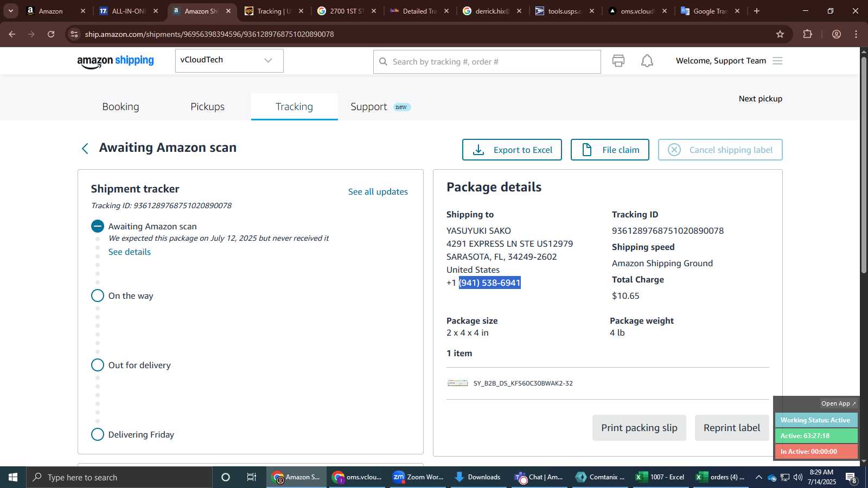The image size is (868, 488).
Task: Click Awaiting Amazon scan status circle
Action: (x=98, y=226)
